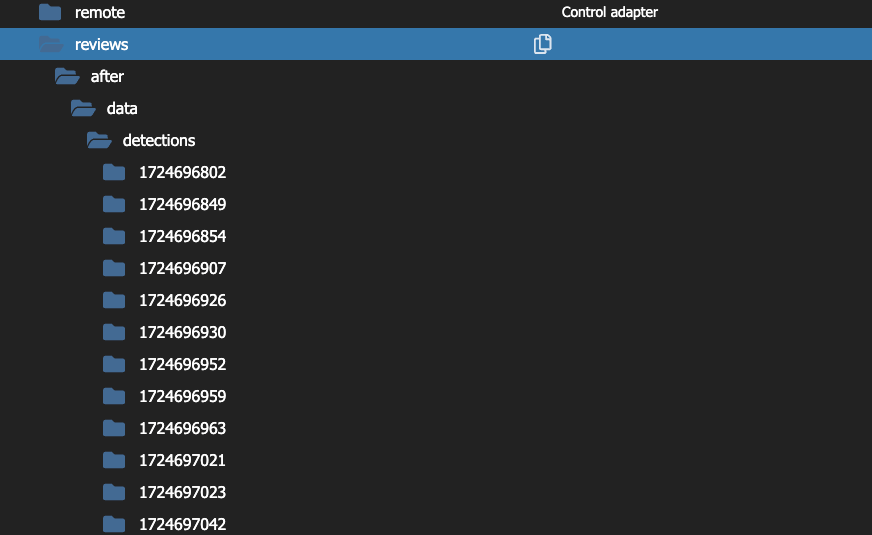Screen dimensions: 872x535
Task: Select folder name 1724697042
Action: tap(182, 524)
